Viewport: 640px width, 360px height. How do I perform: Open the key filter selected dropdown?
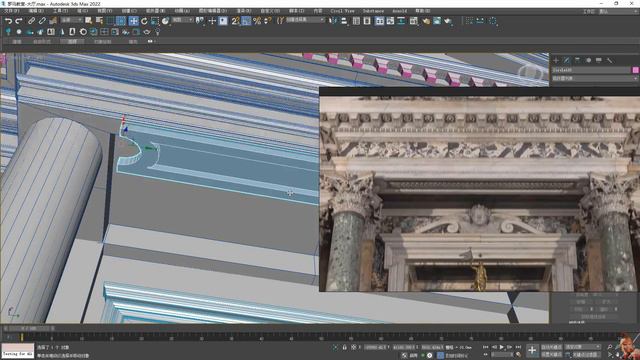(x=582, y=347)
